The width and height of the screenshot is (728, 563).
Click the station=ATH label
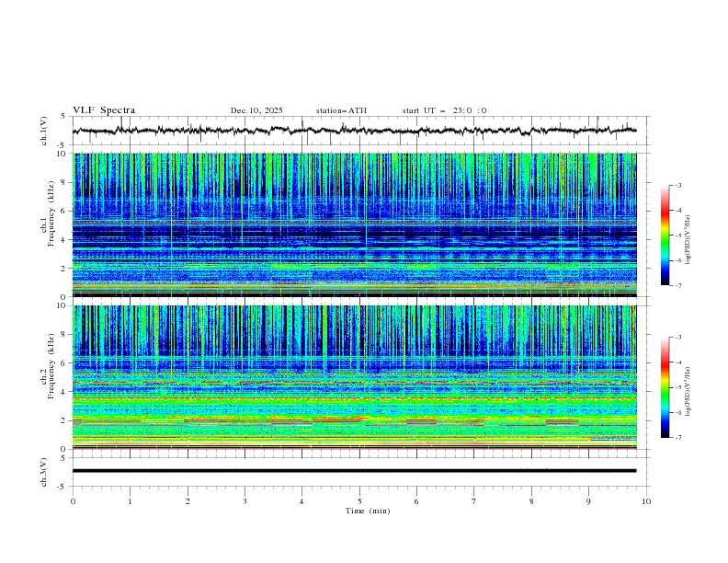point(340,110)
